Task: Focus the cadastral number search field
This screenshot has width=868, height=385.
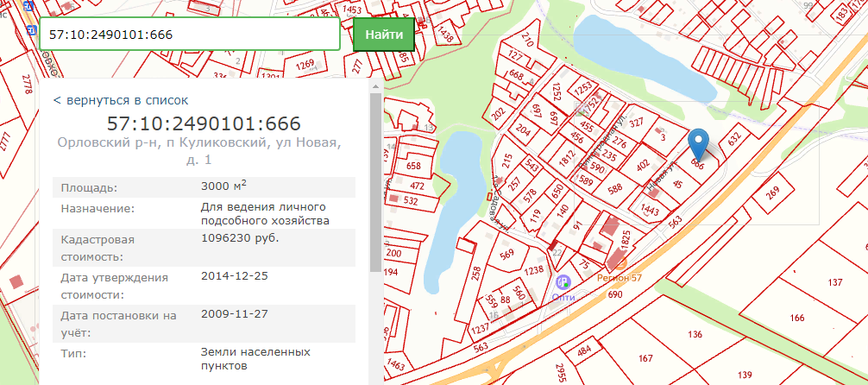Action: pyautogui.click(x=189, y=35)
